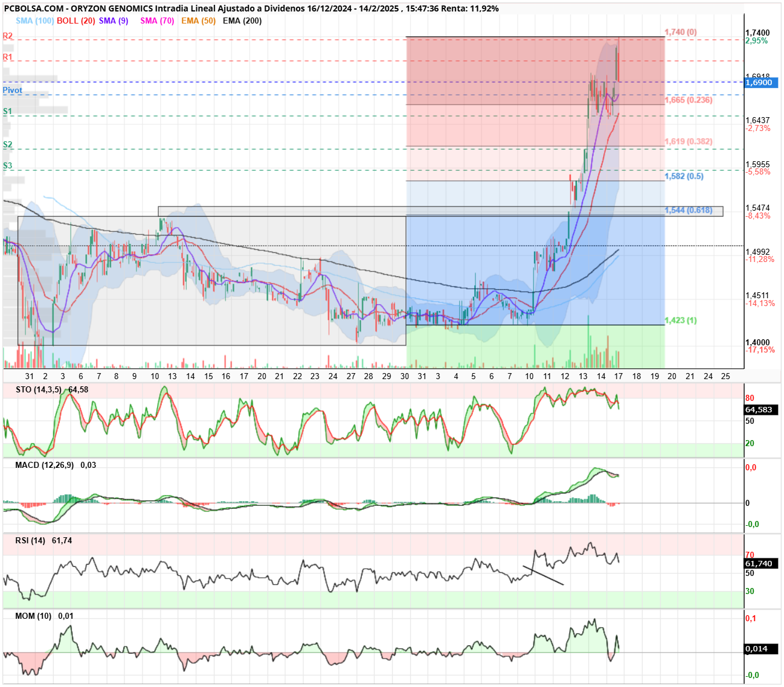
Task: Click the date 25 on the time axis
Action: (725, 376)
